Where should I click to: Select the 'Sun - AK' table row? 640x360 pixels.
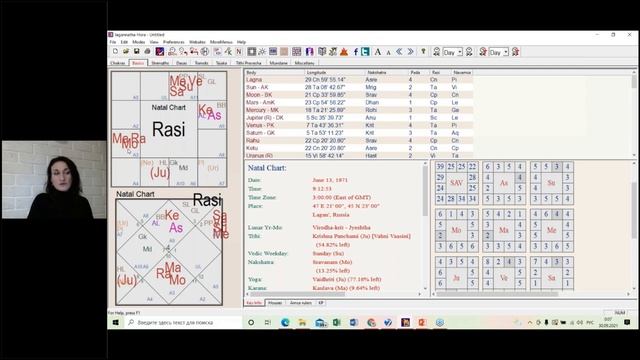point(359,87)
